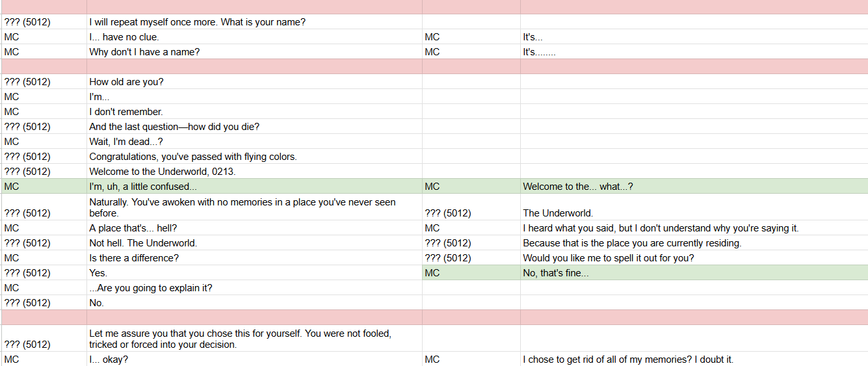Select green cell 'Welcome to the... what...?'
The height and width of the screenshot is (366, 868).
pyautogui.click(x=694, y=187)
